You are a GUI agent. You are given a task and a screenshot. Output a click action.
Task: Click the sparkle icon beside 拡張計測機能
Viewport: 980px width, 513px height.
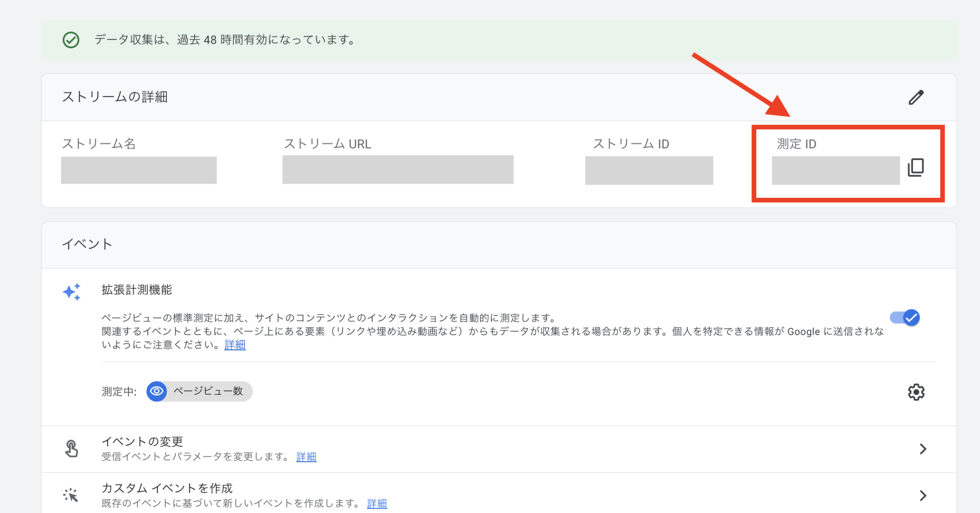[72, 292]
